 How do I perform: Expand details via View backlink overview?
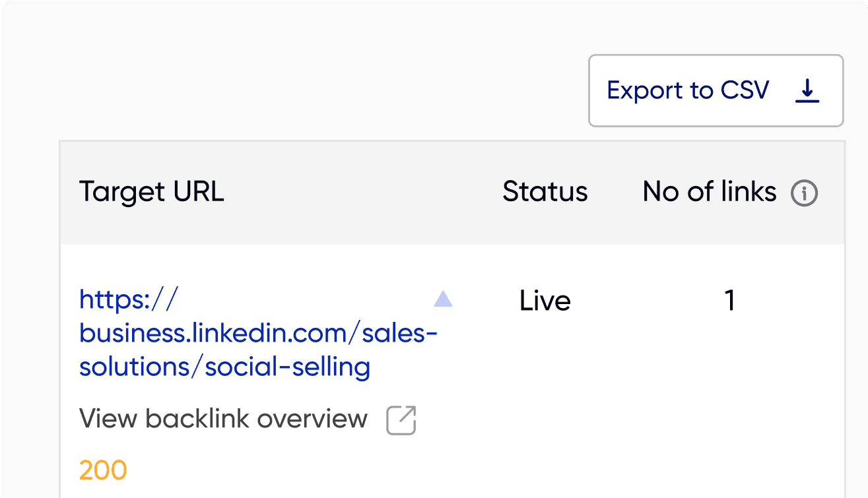pyautogui.click(x=223, y=420)
